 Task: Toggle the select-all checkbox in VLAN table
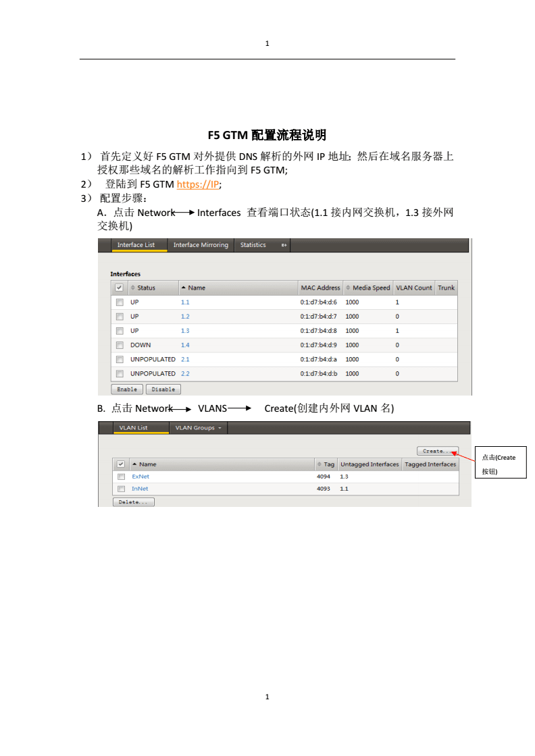(x=121, y=464)
